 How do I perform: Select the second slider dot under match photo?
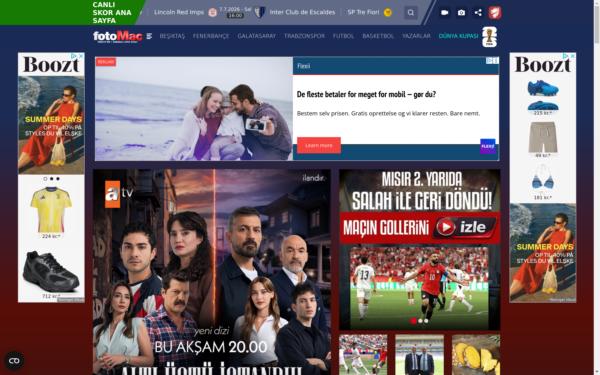pyautogui.click(x=420, y=321)
